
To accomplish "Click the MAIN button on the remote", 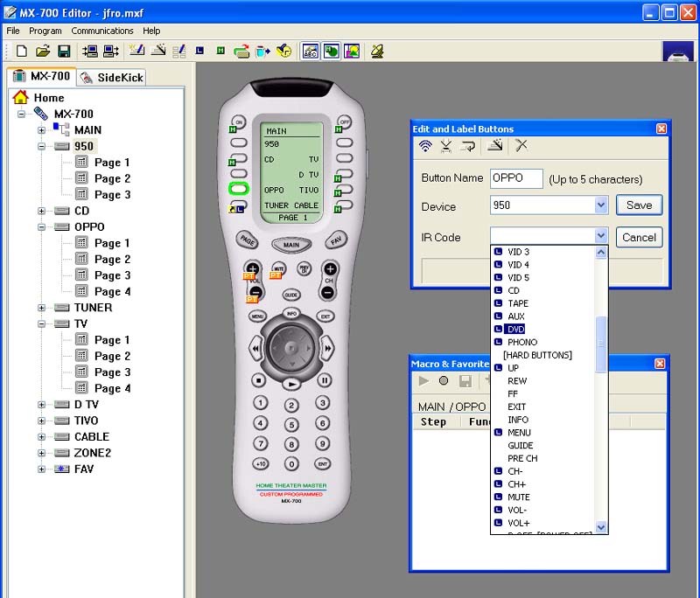I will [x=291, y=245].
